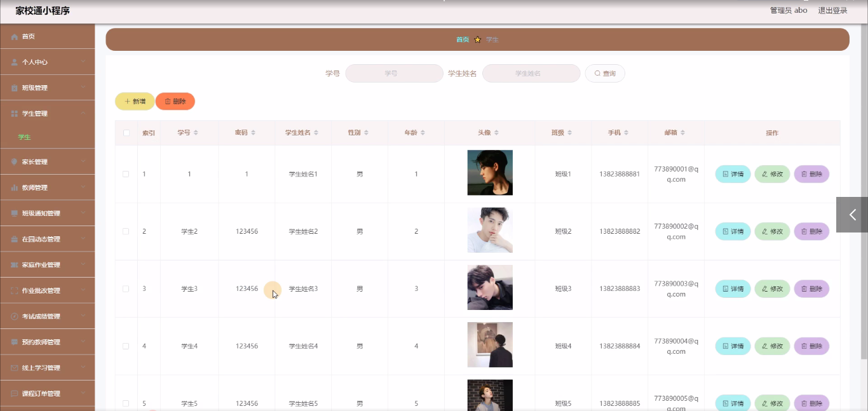868x411 pixels.
Task: Open 详情 for 学生姓名1 row
Action: [733, 174]
